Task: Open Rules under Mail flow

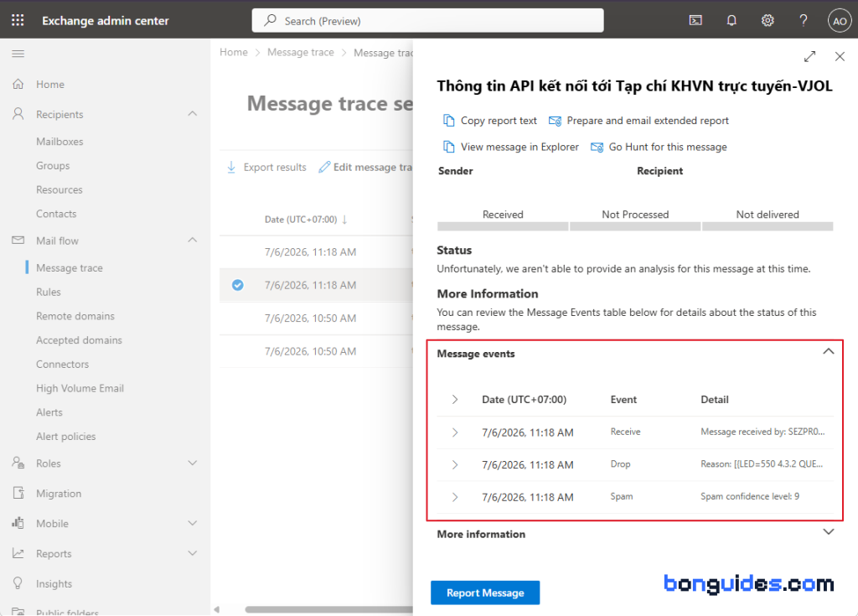Action: [x=48, y=292]
